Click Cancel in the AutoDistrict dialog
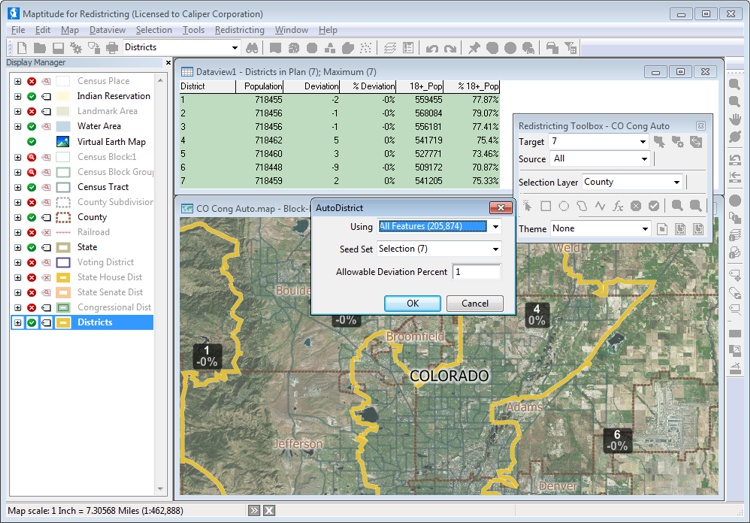 pyautogui.click(x=474, y=303)
